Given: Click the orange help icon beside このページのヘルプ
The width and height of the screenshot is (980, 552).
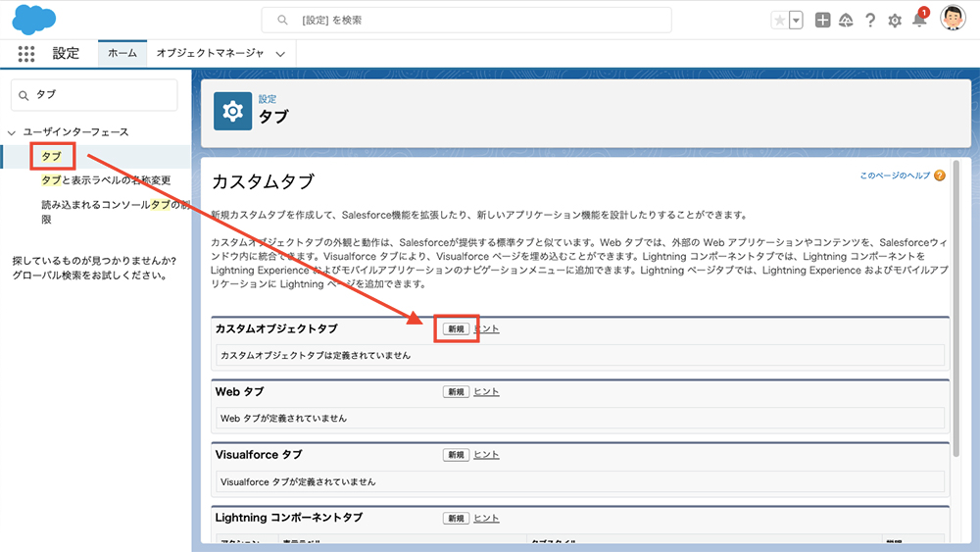Looking at the screenshot, I should [x=940, y=176].
